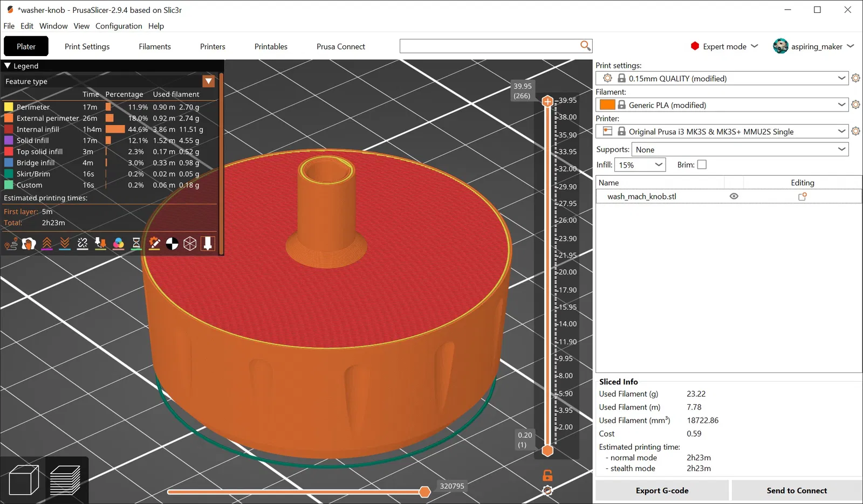
Task: Open the Configuration menu
Action: pyautogui.click(x=119, y=26)
